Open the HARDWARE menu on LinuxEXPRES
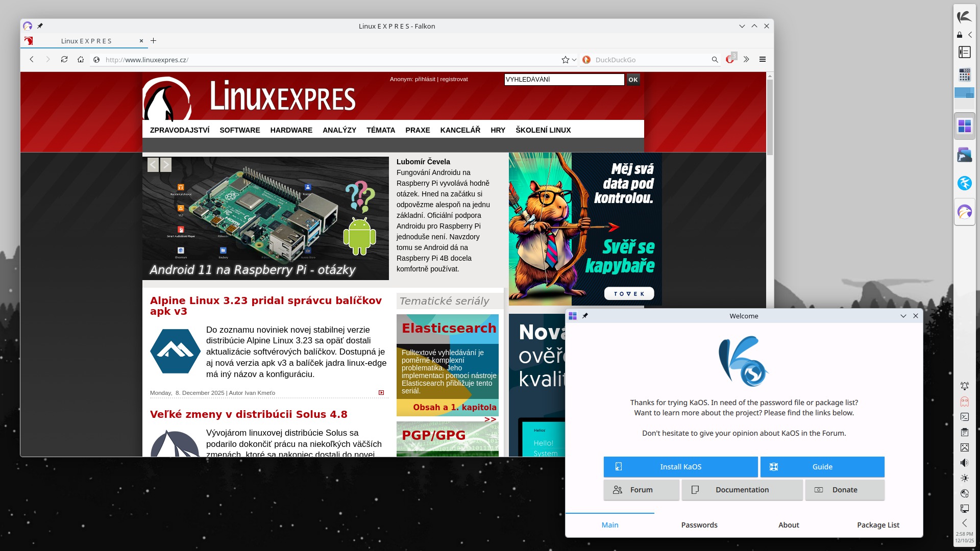This screenshot has height=551, width=980. tap(291, 130)
